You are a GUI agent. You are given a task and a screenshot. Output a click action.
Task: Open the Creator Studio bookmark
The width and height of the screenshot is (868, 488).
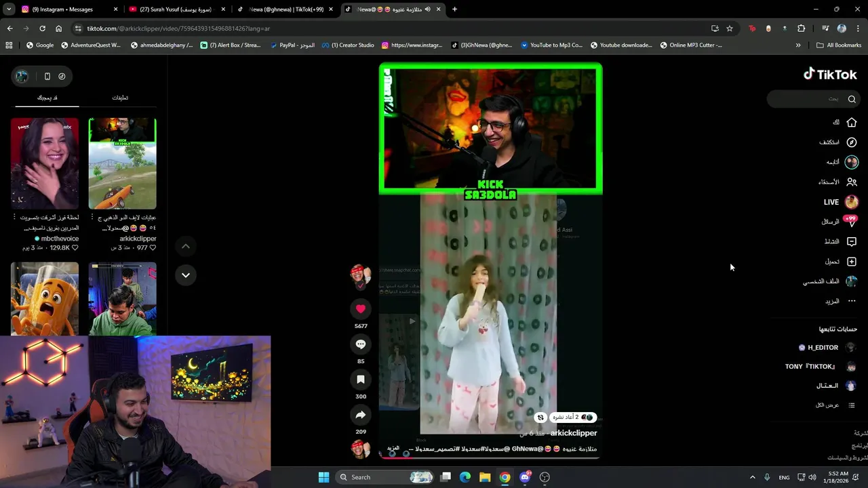[x=348, y=45]
